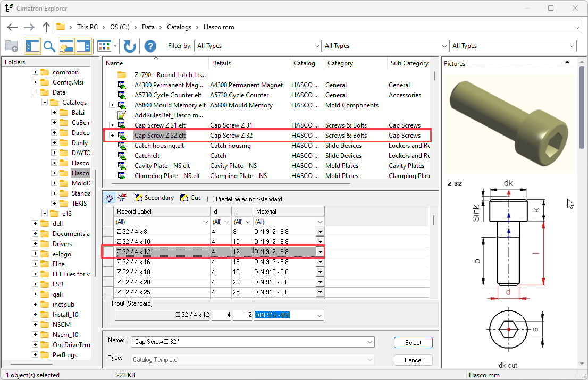Screen dimensions: 588x380
Task: Open the Material column filter dropdown
Action: 320,222
